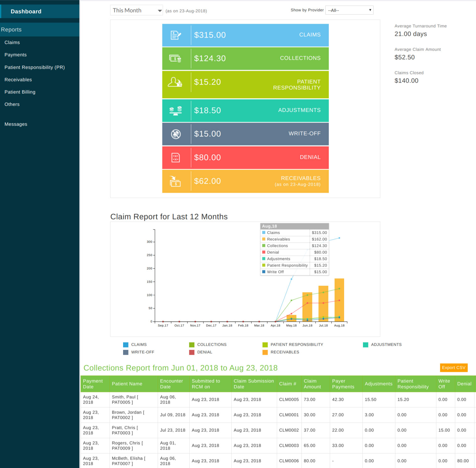Viewport: 476px width, 468px height.
Task: Click the red DENIAL legend color swatch
Action: pos(192,352)
